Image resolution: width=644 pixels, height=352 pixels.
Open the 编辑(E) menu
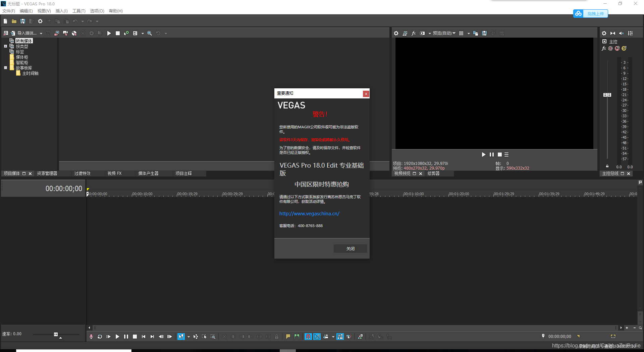pos(26,11)
